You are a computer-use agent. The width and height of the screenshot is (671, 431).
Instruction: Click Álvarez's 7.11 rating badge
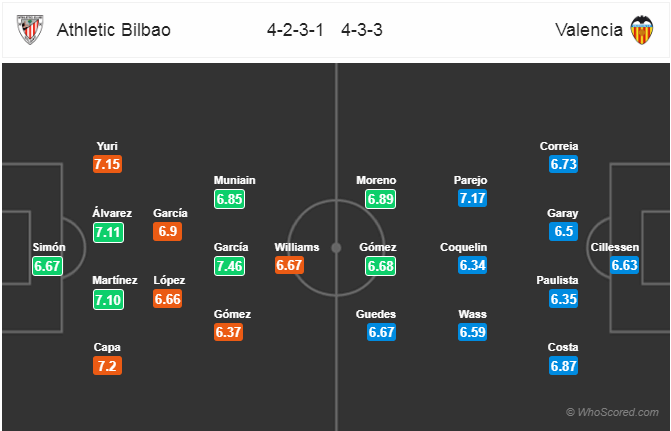click(108, 232)
